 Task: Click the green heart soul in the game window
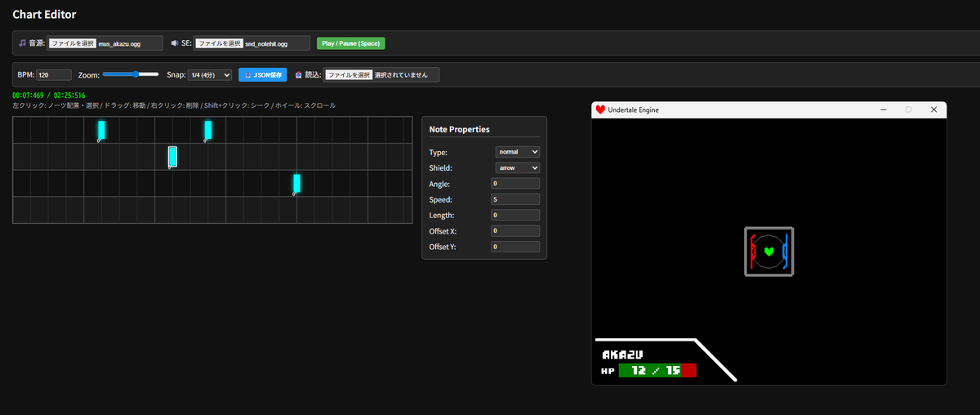768,252
